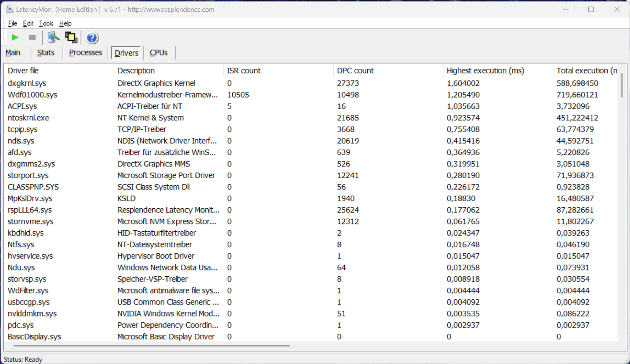Select the CLASSPNP.SYS driver row
The height and width of the screenshot is (364, 630).
point(311,187)
